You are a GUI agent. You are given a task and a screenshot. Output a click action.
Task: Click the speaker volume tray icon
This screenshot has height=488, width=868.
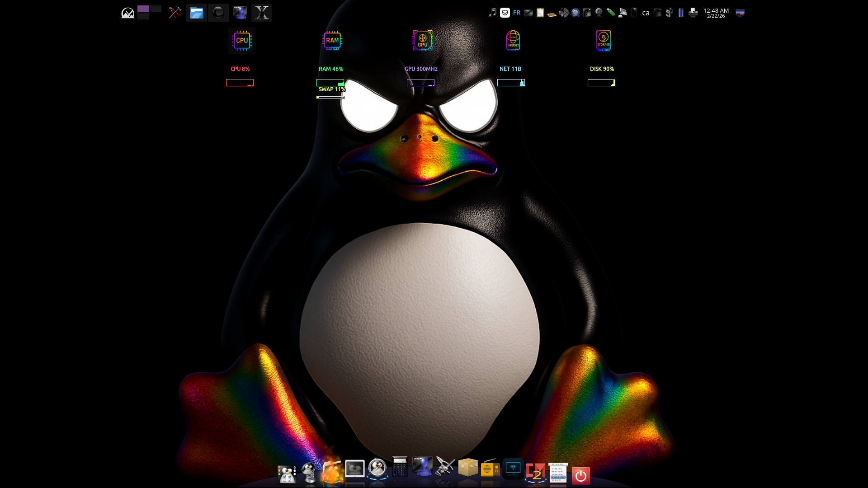coord(564,13)
